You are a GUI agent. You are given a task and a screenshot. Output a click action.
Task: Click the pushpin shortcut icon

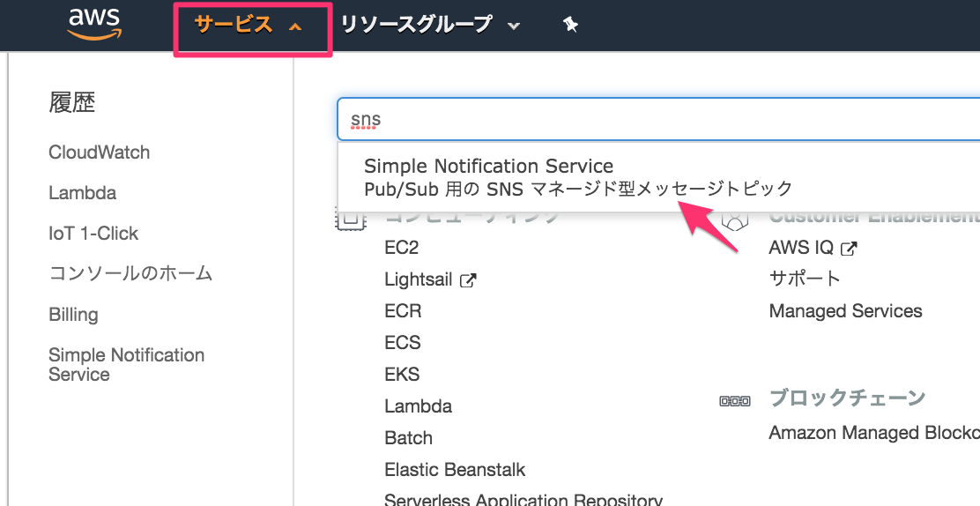[x=570, y=25]
